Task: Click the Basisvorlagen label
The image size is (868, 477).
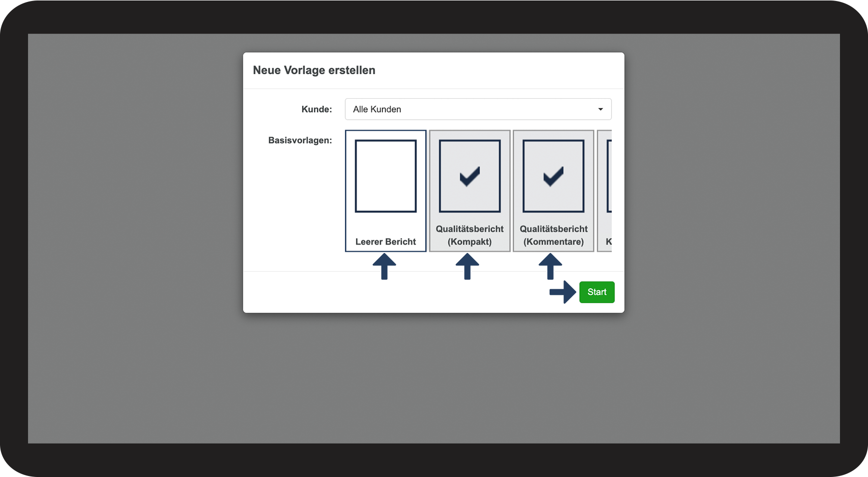Action: pyautogui.click(x=300, y=140)
